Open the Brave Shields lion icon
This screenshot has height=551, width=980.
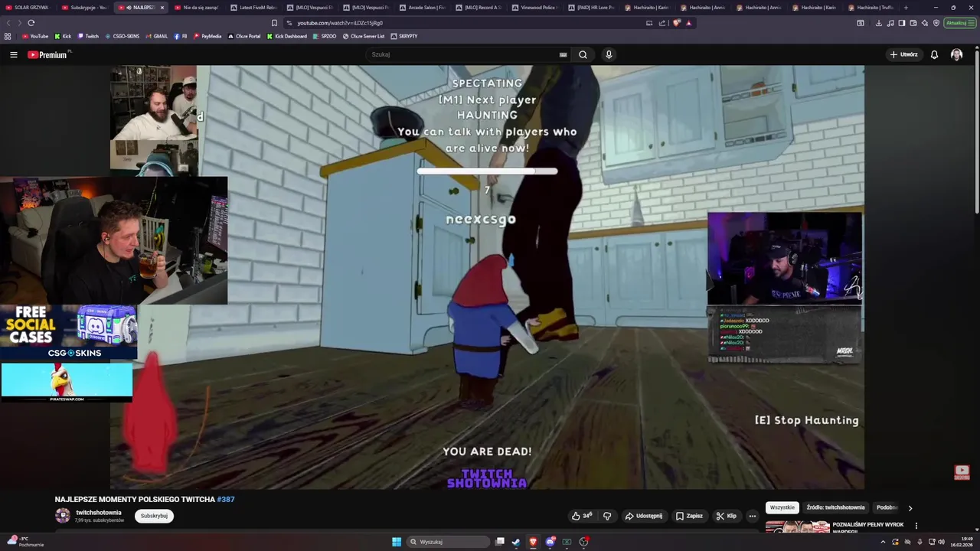tap(676, 23)
